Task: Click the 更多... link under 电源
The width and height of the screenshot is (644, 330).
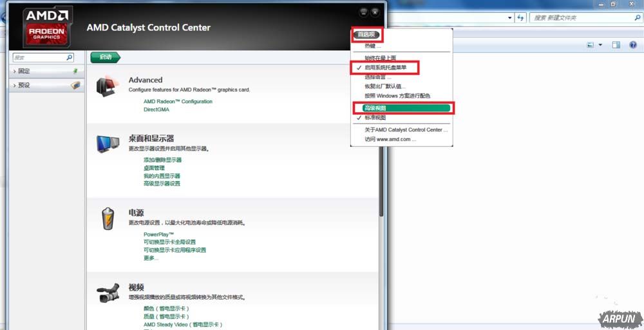Action: [x=151, y=258]
